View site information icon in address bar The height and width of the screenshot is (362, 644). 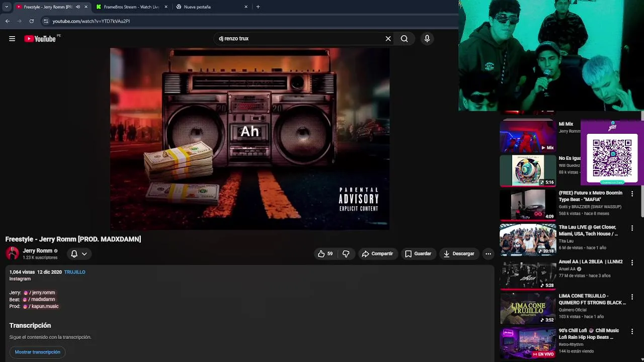(46, 21)
